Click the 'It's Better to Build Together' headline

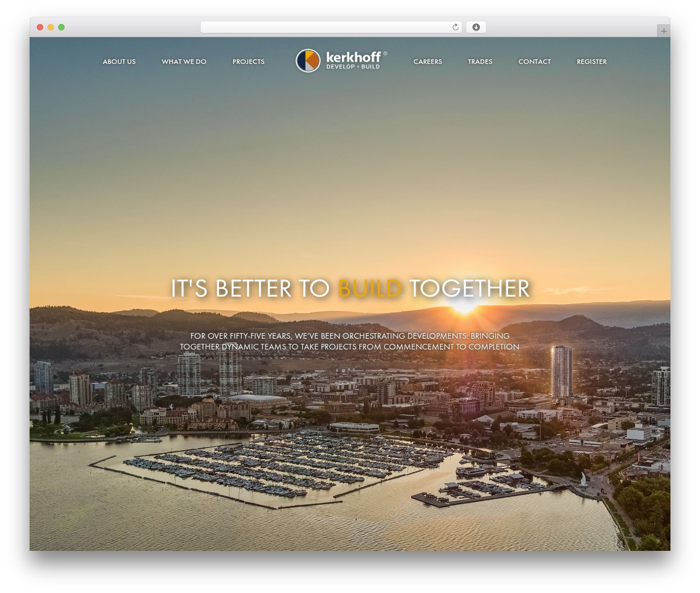click(x=350, y=288)
